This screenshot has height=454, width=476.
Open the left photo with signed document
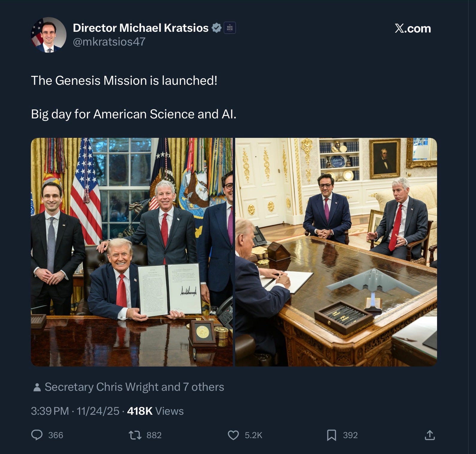pos(132,252)
